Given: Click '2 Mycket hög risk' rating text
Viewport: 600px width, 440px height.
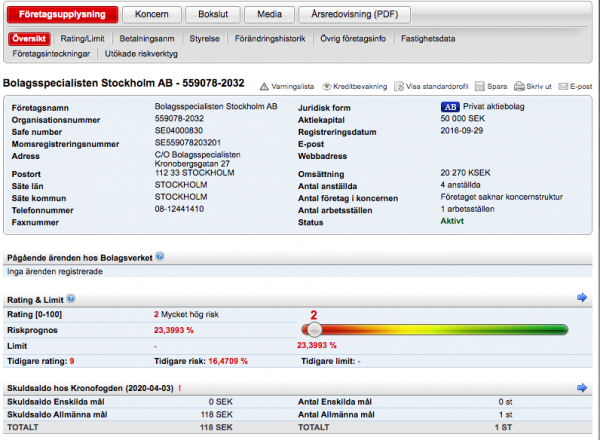Looking at the screenshot, I should coord(186,315).
